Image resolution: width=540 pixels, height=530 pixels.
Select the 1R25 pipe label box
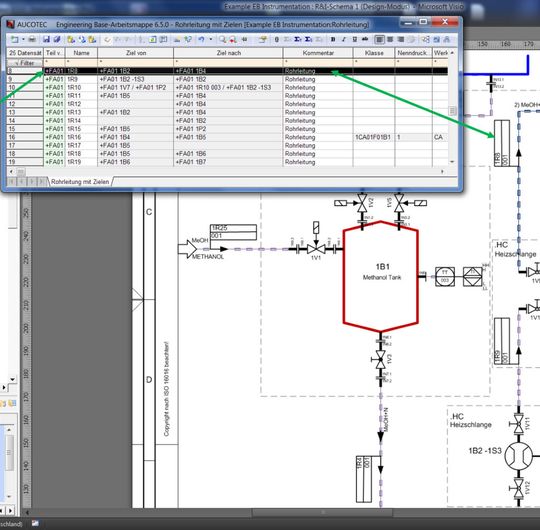tap(233, 232)
